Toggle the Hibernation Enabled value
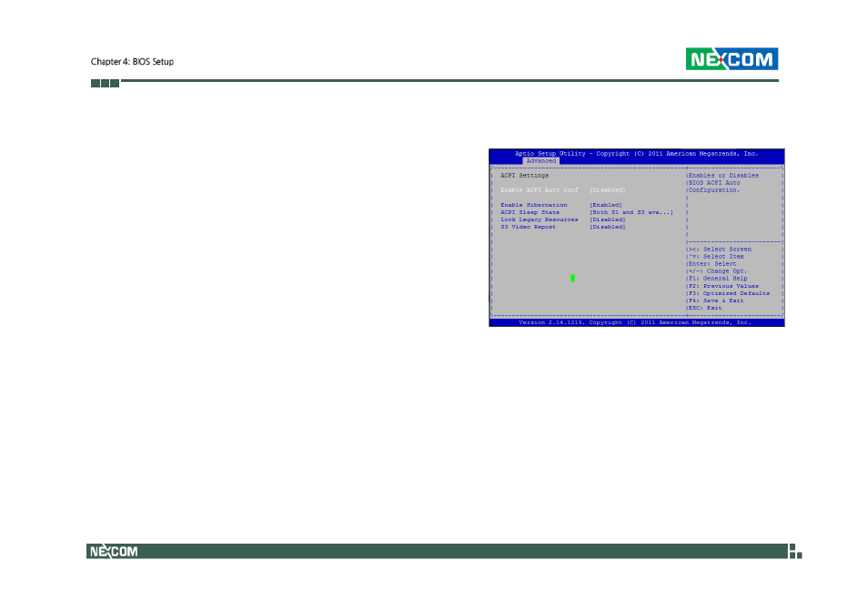The height and width of the screenshot is (611, 868). coord(605,205)
